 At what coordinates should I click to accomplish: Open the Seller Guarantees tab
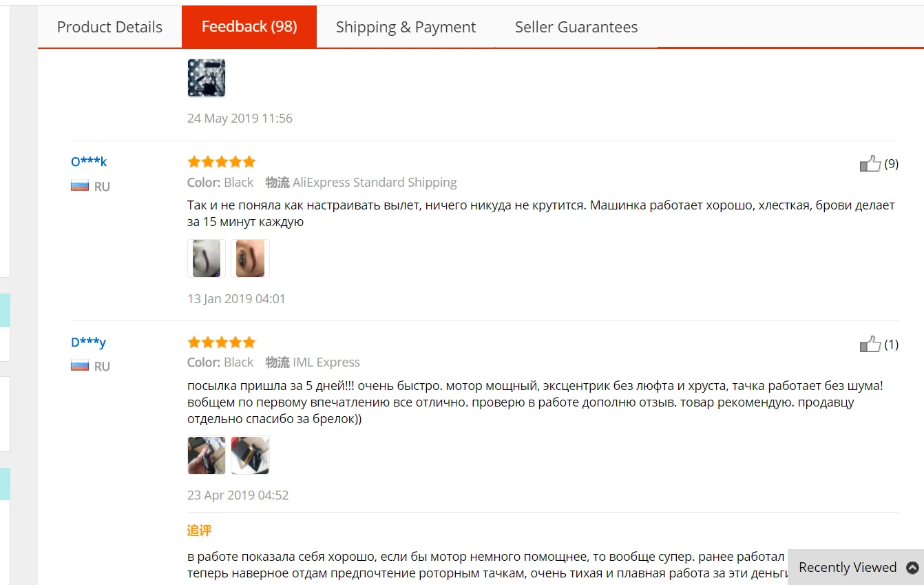coord(576,27)
